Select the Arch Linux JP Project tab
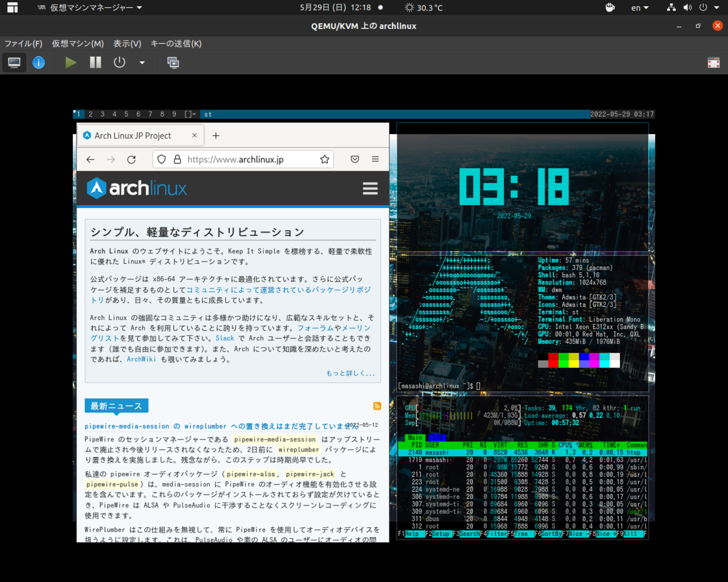 (x=141, y=136)
